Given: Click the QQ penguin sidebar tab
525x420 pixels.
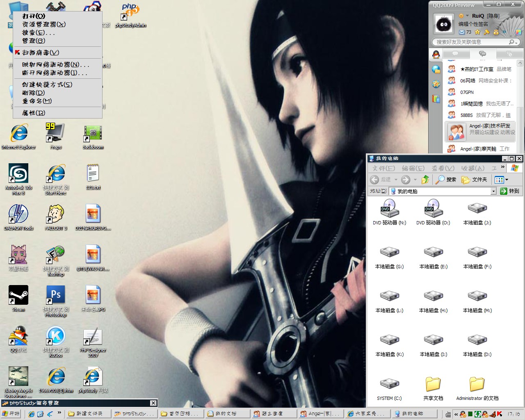Looking at the screenshot, I should tap(436, 54).
